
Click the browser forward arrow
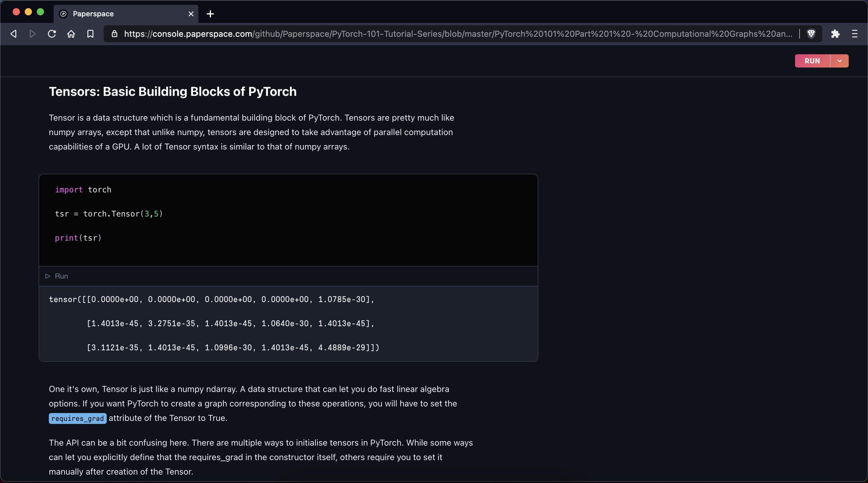tap(33, 34)
